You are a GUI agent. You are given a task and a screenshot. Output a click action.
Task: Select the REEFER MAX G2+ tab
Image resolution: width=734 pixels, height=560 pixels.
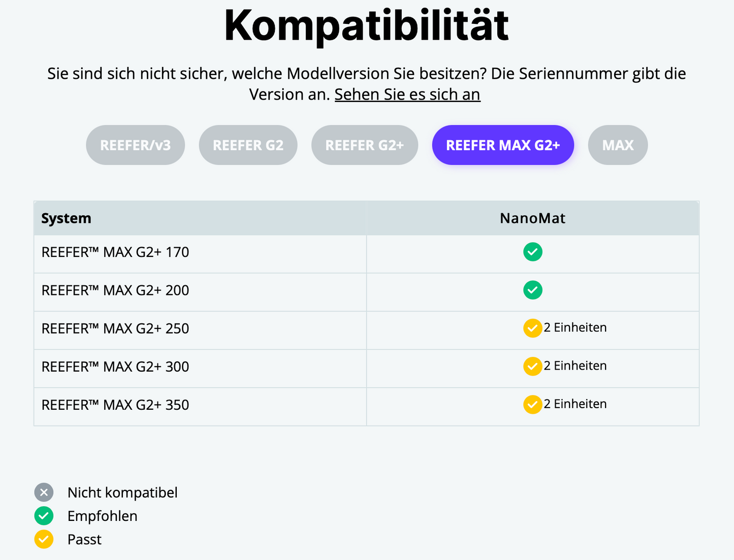pos(503,145)
